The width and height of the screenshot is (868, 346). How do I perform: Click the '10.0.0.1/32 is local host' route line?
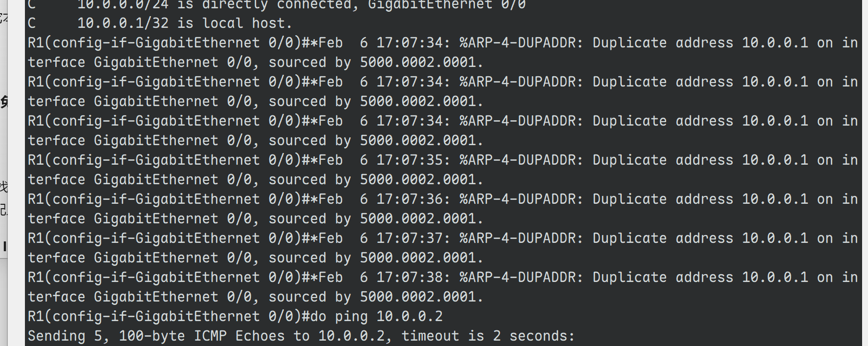(184, 23)
